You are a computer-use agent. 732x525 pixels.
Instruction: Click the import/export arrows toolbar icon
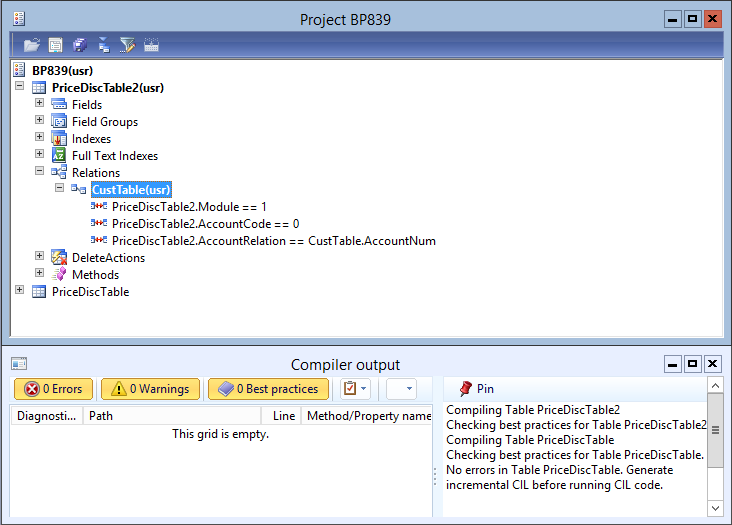pos(104,45)
